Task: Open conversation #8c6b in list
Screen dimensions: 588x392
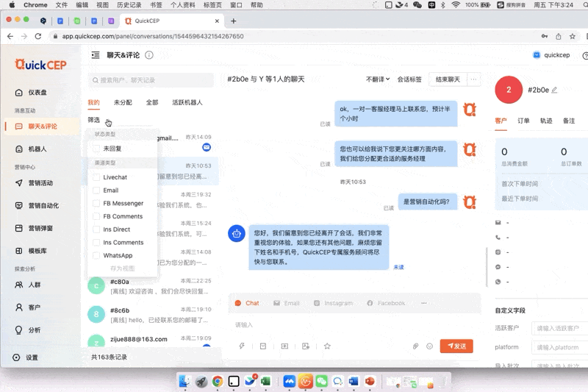Action: click(x=150, y=315)
